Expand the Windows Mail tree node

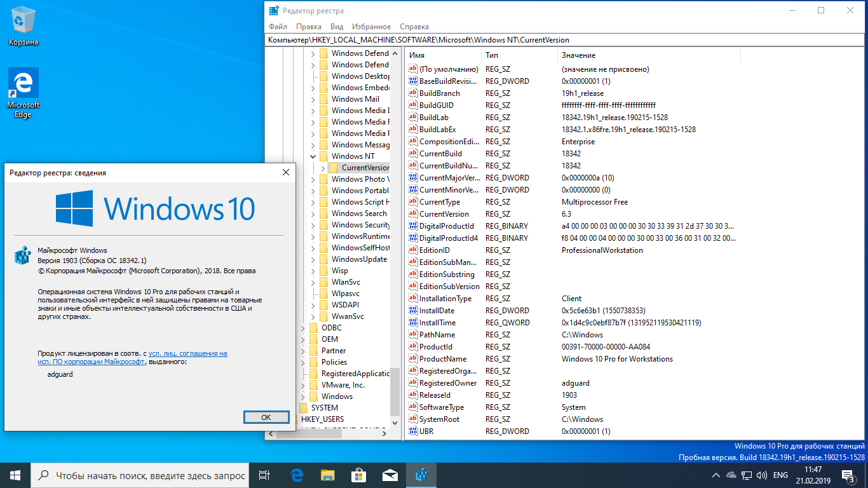click(x=313, y=99)
